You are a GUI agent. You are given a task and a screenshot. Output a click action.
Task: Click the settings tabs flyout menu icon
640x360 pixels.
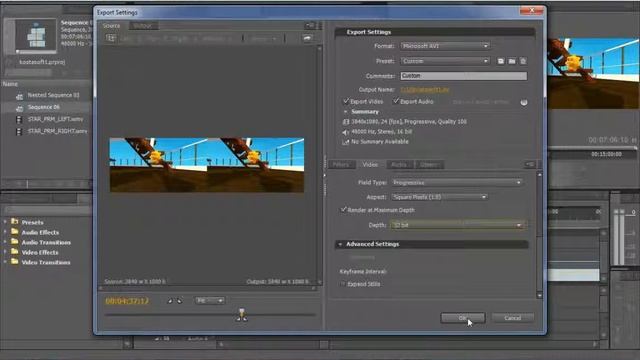click(x=529, y=164)
